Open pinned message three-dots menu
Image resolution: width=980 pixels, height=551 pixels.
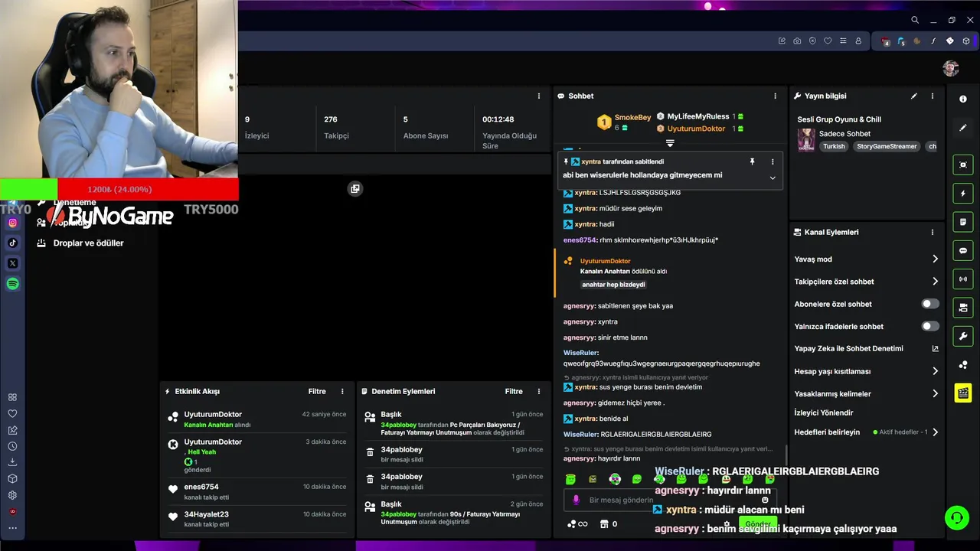[773, 162]
